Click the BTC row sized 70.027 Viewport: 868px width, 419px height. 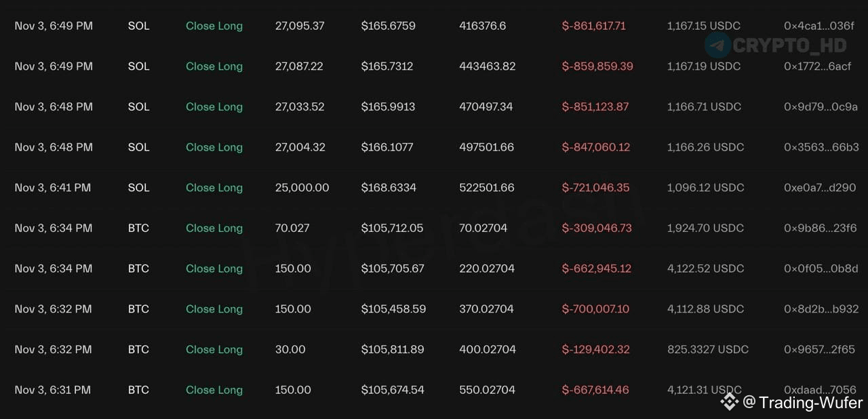tap(434, 228)
